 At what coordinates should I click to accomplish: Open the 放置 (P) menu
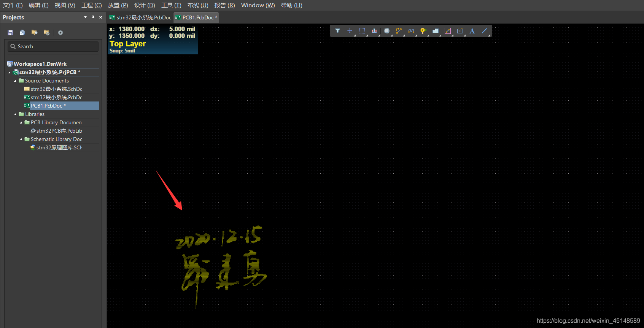pos(118,5)
